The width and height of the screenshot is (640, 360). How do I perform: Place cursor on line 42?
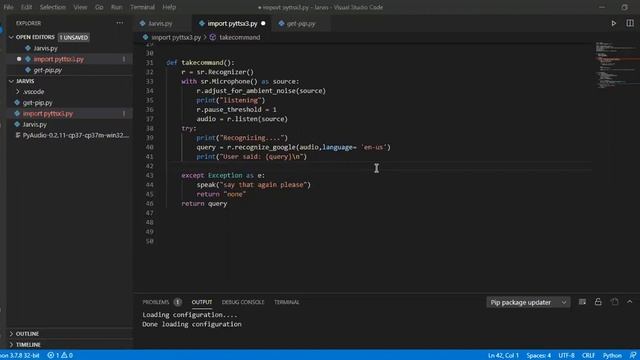coord(379,166)
